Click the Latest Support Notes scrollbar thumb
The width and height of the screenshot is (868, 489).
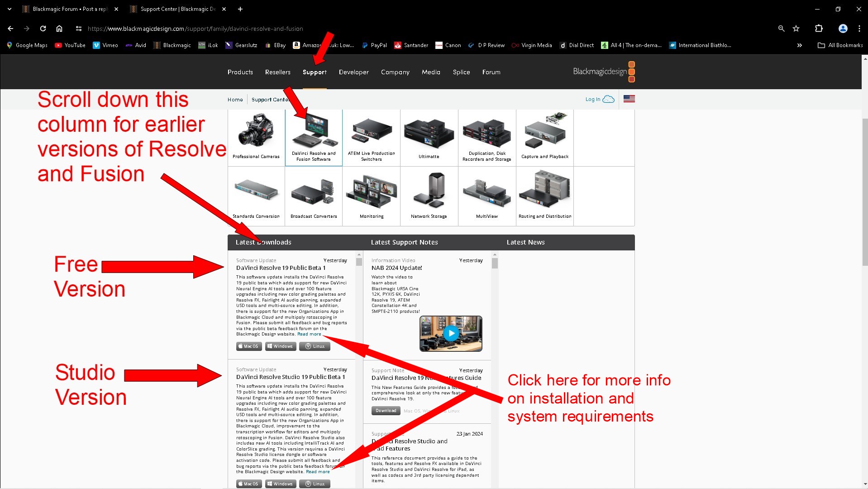point(495,263)
